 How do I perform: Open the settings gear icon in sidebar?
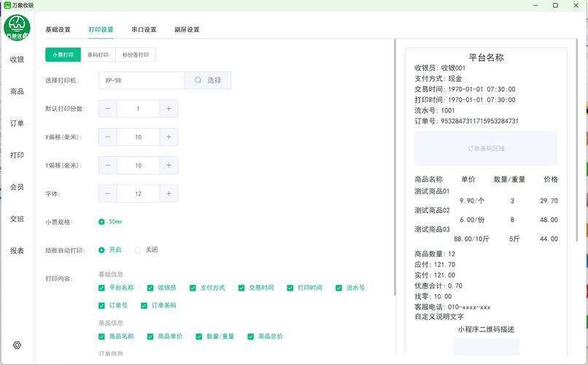pyautogui.click(x=17, y=345)
